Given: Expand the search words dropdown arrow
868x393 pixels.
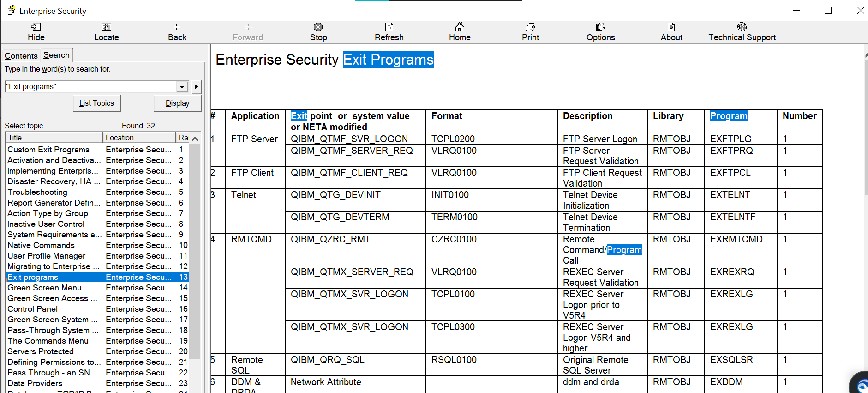Looking at the screenshot, I should point(182,87).
